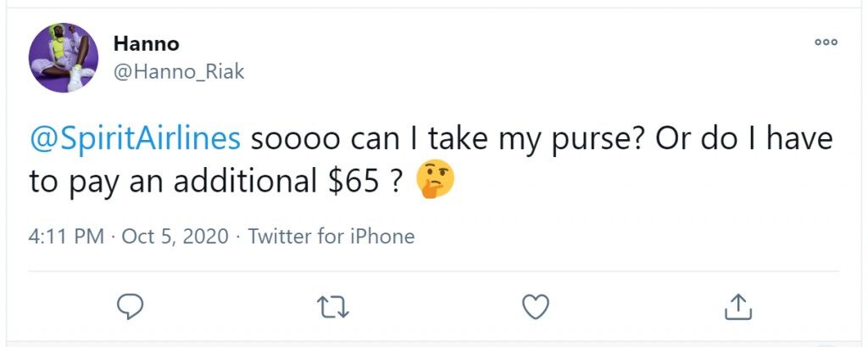Click the reply speech bubble icon

click(x=130, y=306)
